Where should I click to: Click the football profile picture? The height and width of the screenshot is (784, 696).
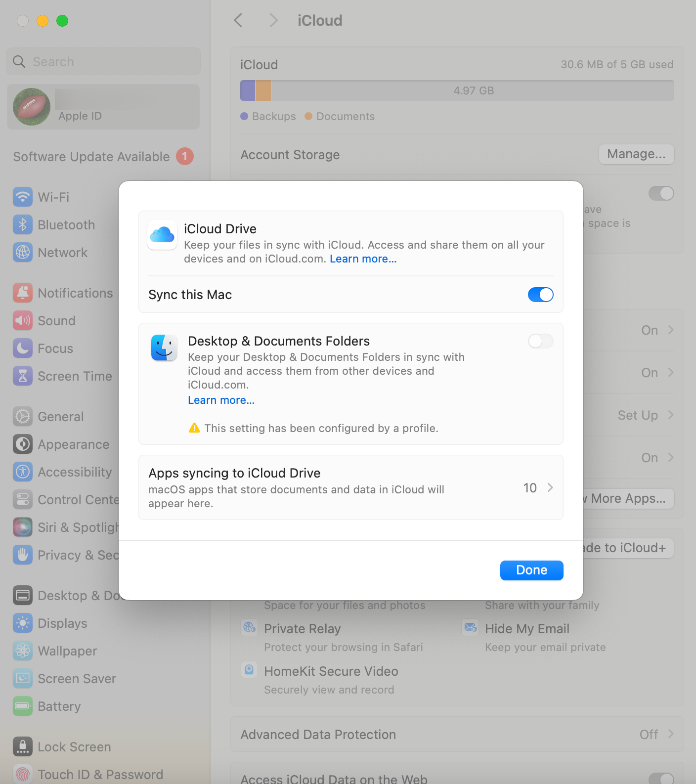click(x=32, y=107)
